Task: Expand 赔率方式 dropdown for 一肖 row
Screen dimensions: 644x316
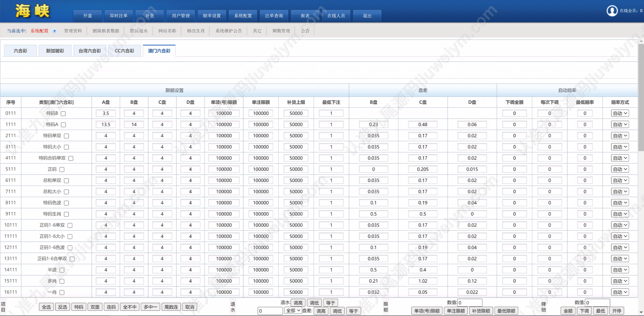Action: click(x=620, y=292)
